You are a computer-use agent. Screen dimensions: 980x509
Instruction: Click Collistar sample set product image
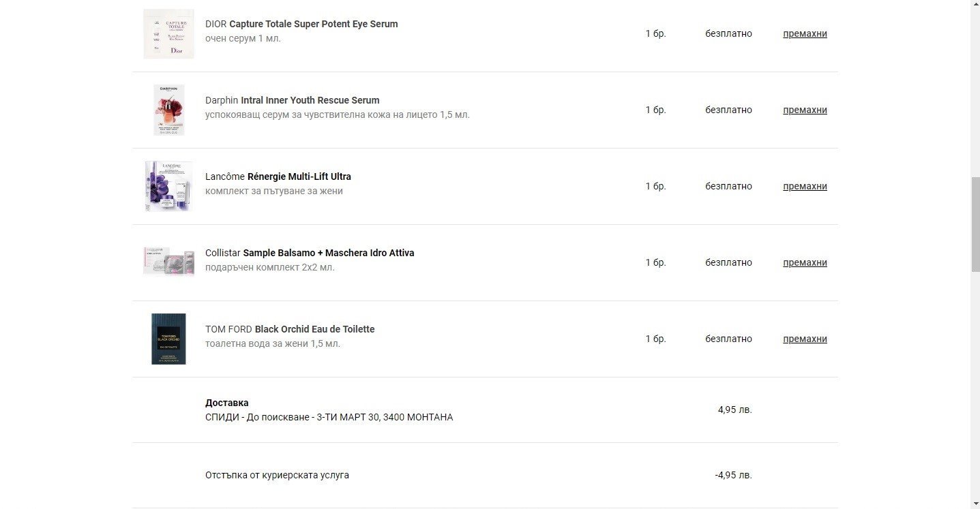coord(168,262)
